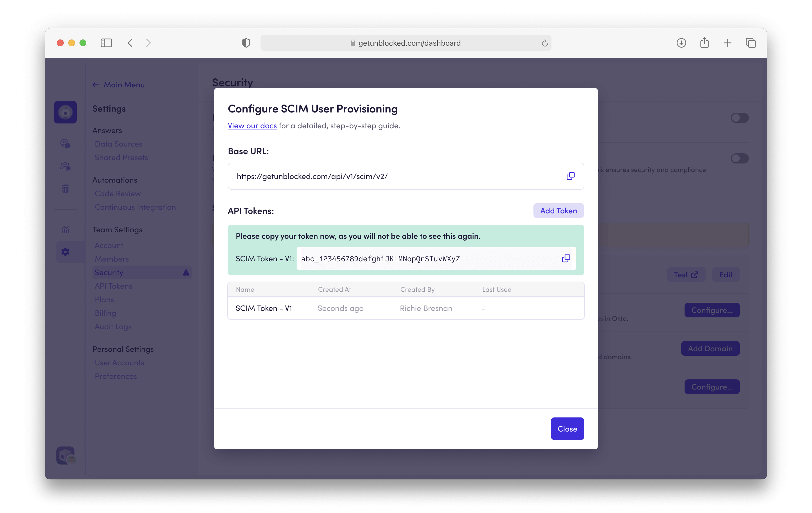Show Safari tab overview
Screen dimensions: 812x513
pyautogui.click(x=751, y=43)
